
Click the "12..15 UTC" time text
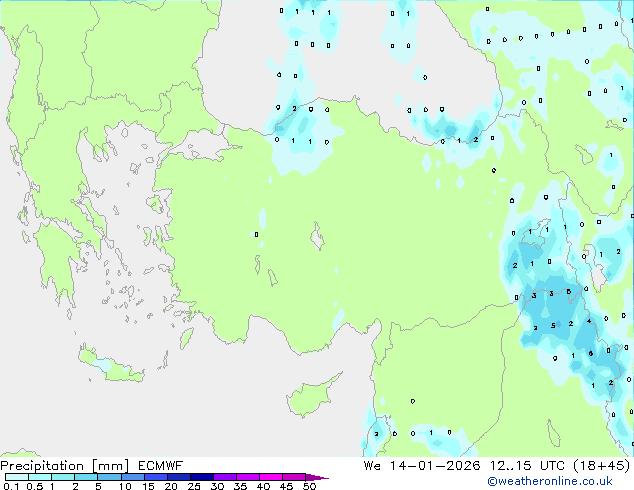[527, 466]
